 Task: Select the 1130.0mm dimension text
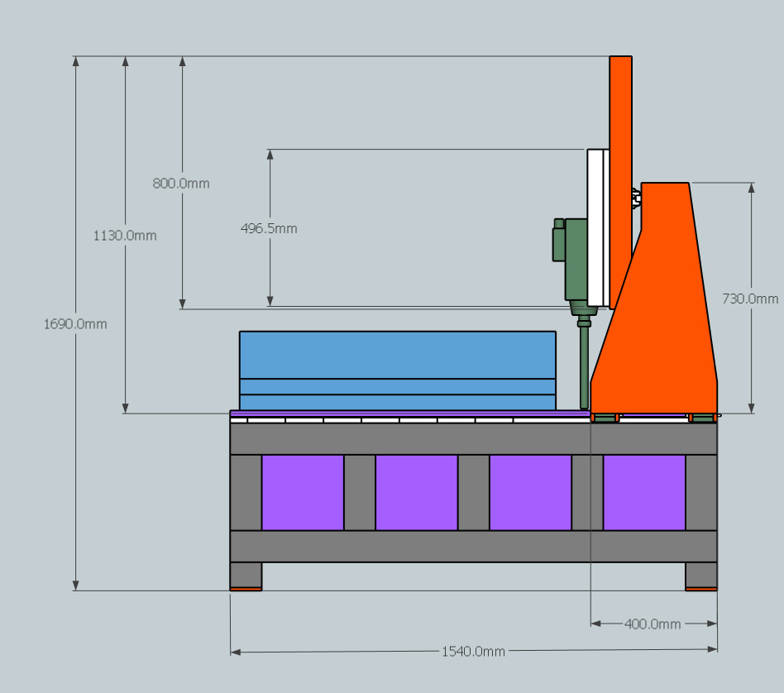point(125,236)
